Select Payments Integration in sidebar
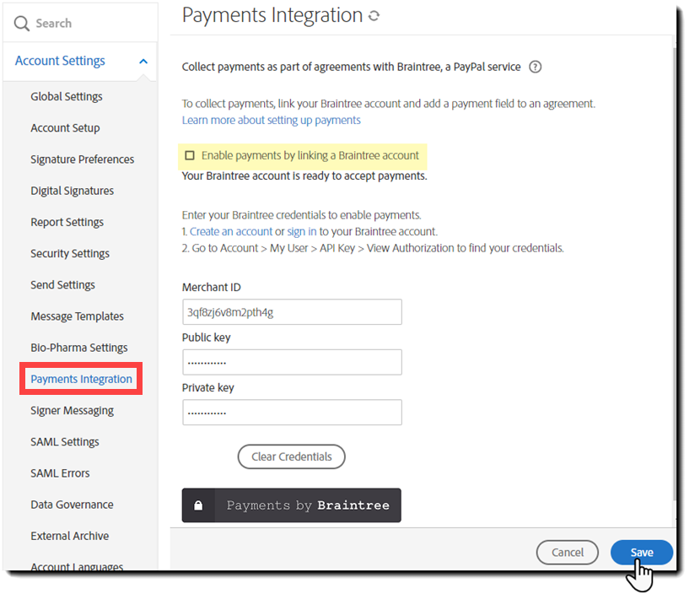The width and height of the screenshot is (700, 594). 81,379
